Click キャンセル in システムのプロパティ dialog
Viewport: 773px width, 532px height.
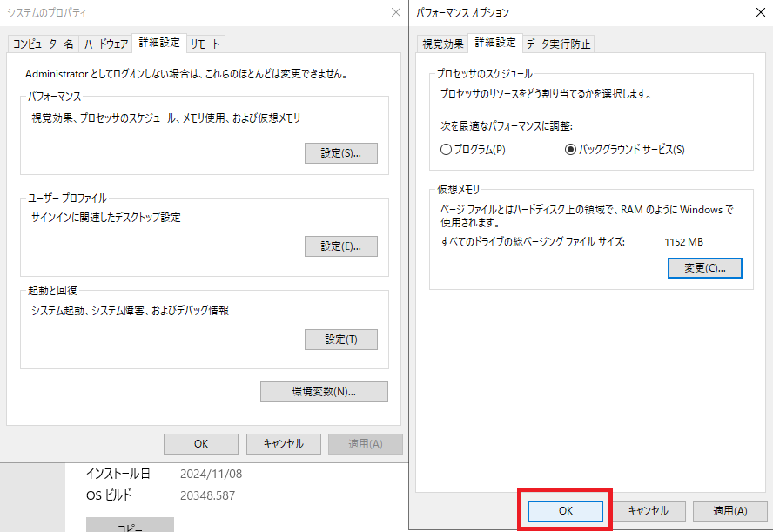click(x=283, y=443)
